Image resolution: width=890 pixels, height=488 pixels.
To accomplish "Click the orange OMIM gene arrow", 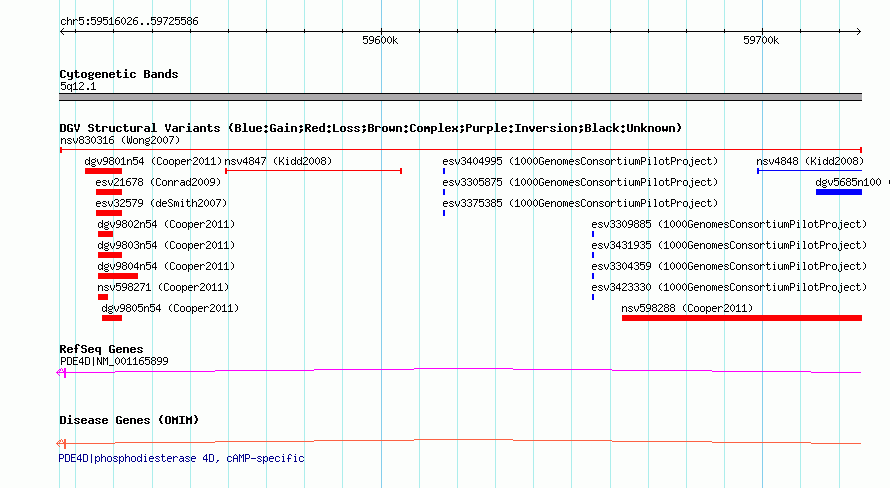I will pos(61,443).
